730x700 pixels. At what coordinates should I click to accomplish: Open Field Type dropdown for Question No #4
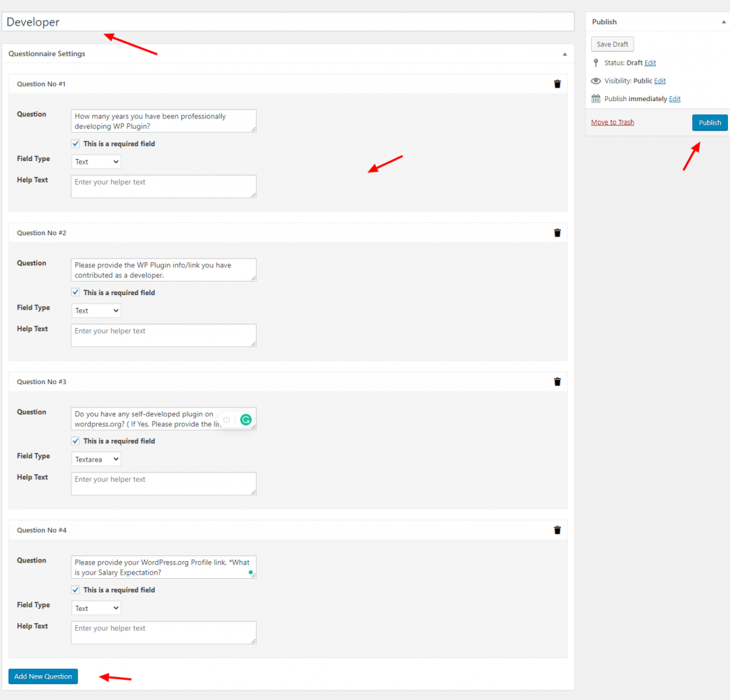coord(96,608)
